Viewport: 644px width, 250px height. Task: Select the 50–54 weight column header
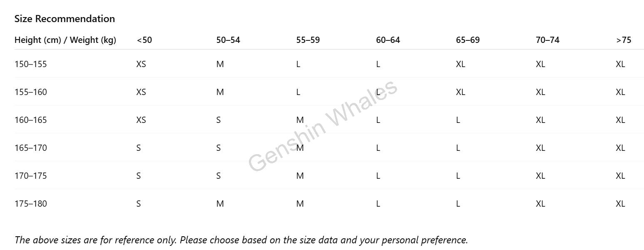point(228,40)
